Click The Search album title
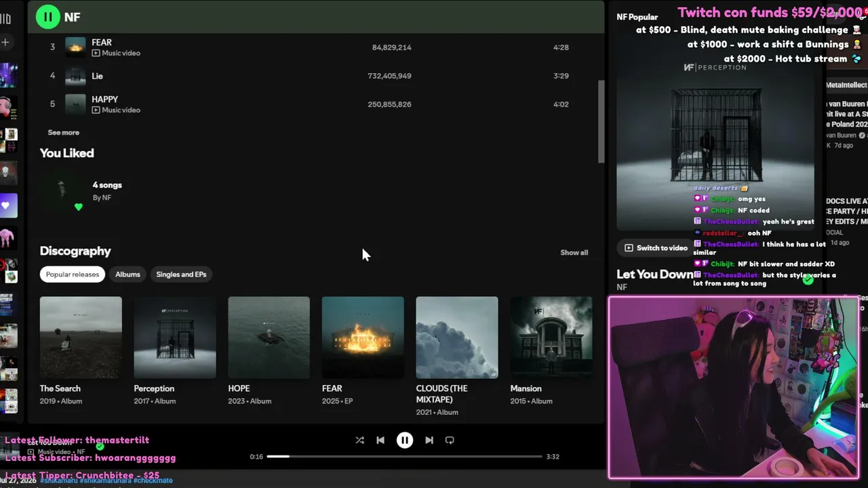The height and width of the screenshot is (488, 868). [60, 388]
